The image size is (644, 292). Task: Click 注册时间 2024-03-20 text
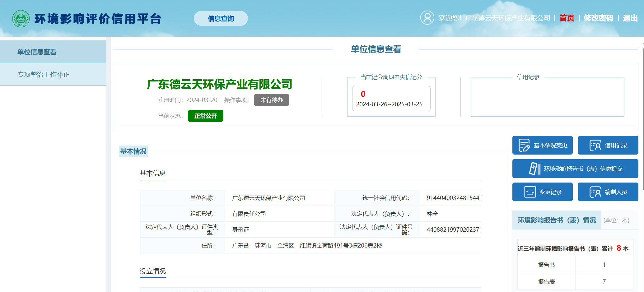click(x=188, y=100)
